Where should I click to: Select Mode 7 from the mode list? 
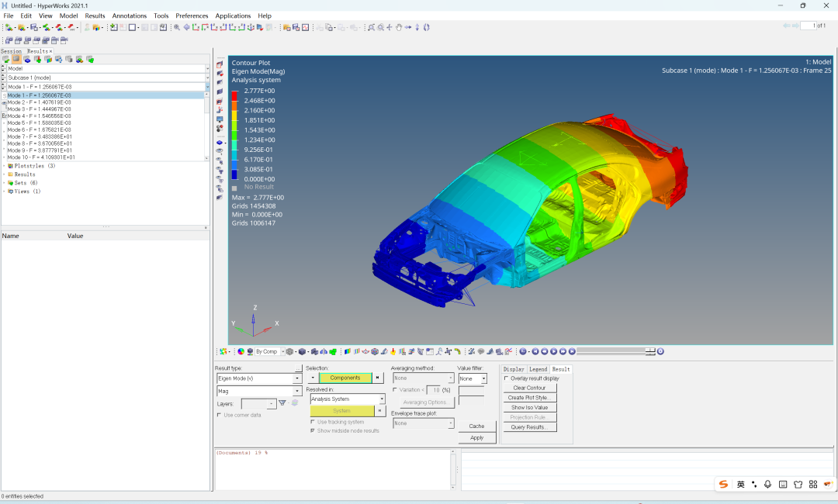tap(40, 136)
